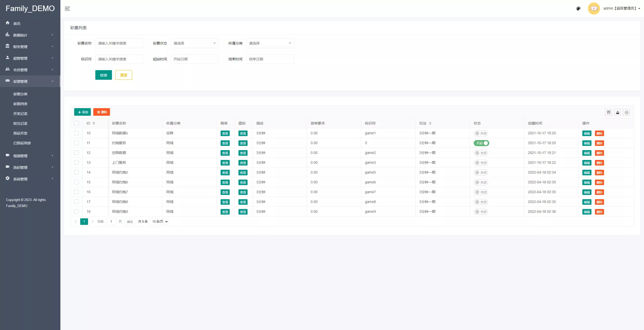Click the green 检索 search button
The image size is (644, 330).
pyautogui.click(x=103, y=75)
